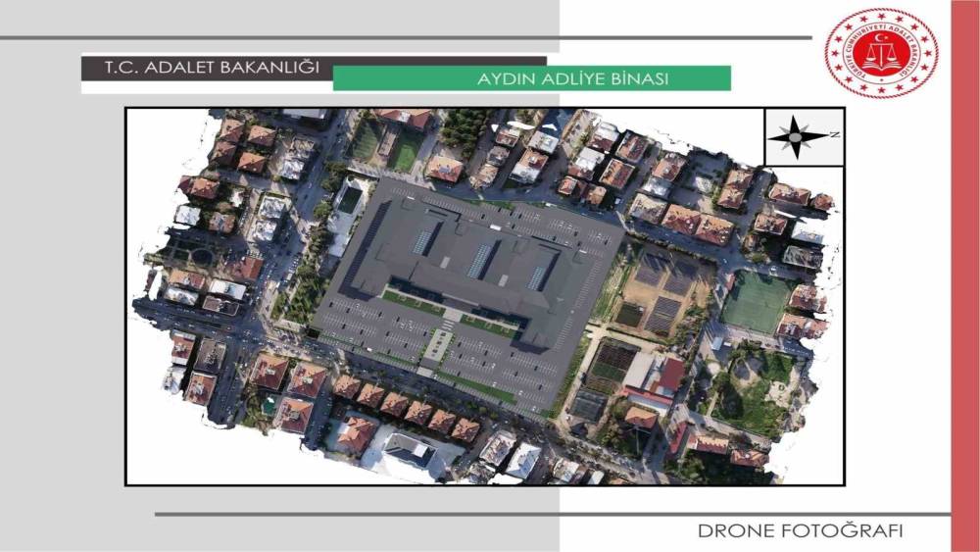Click the 'N' north label beside compass
This screenshot has width=980, height=552.
[x=834, y=134]
